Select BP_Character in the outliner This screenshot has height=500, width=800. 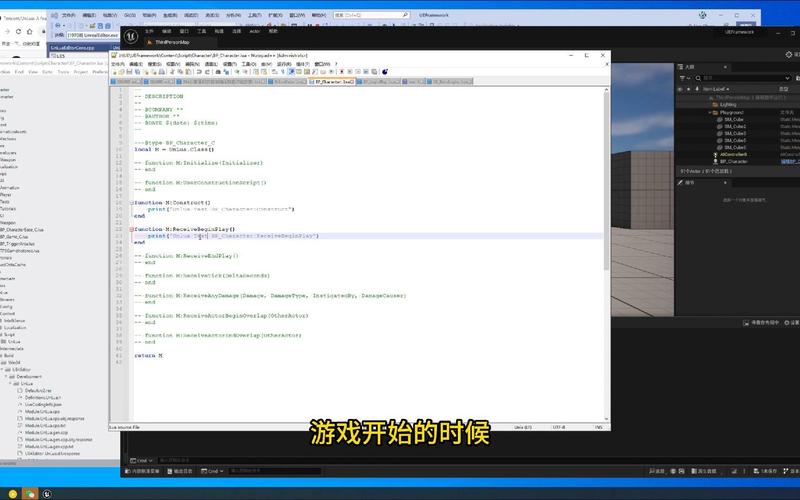pos(734,161)
